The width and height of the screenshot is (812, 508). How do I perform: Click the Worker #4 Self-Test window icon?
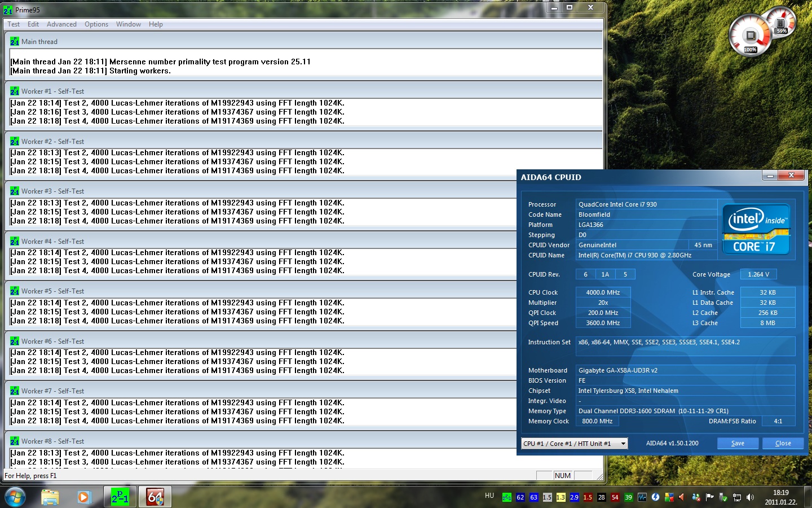[x=15, y=242]
